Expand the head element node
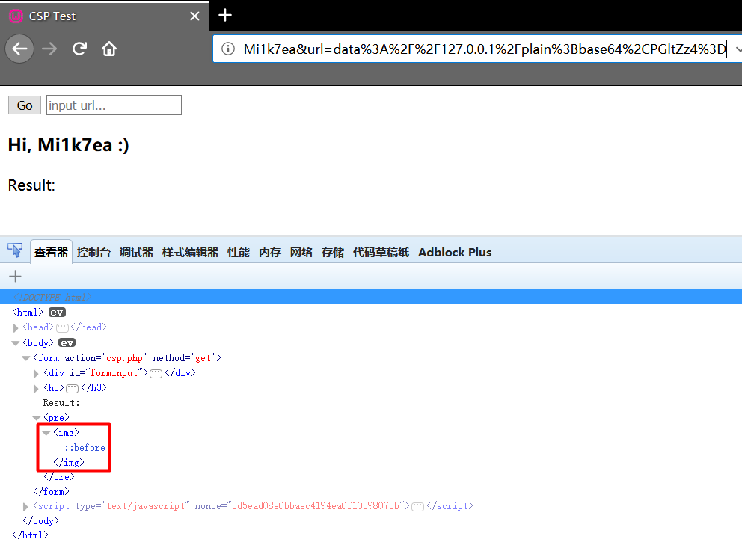 point(16,327)
